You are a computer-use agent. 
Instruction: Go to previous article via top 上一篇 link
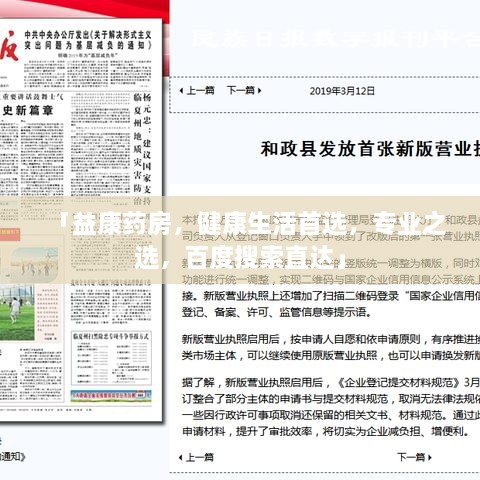pyautogui.click(x=200, y=90)
